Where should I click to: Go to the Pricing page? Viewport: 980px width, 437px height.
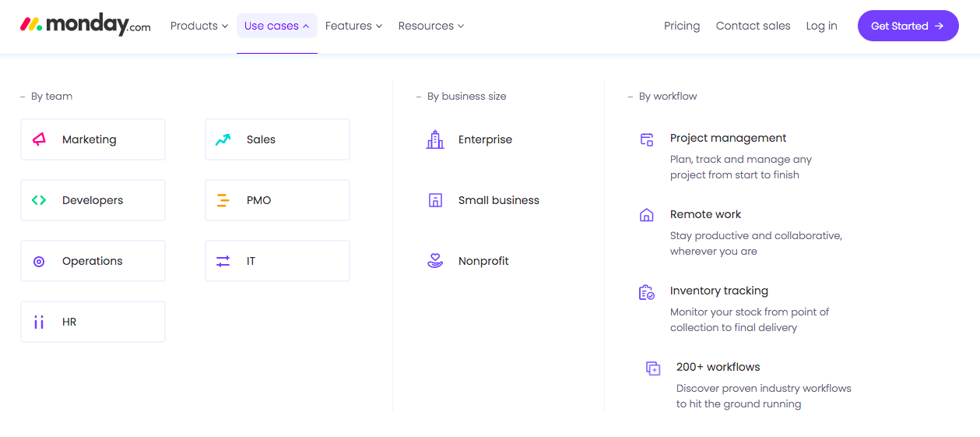pos(682,26)
